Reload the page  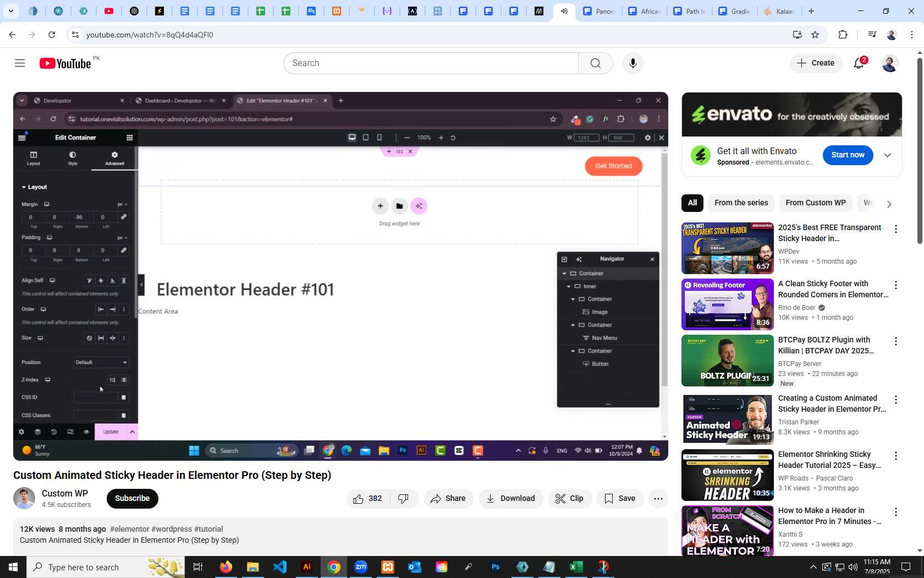pos(52,35)
